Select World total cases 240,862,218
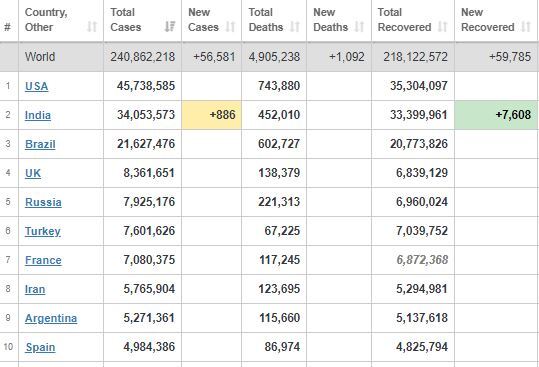The image size is (539, 367). pyautogui.click(x=143, y=57)
